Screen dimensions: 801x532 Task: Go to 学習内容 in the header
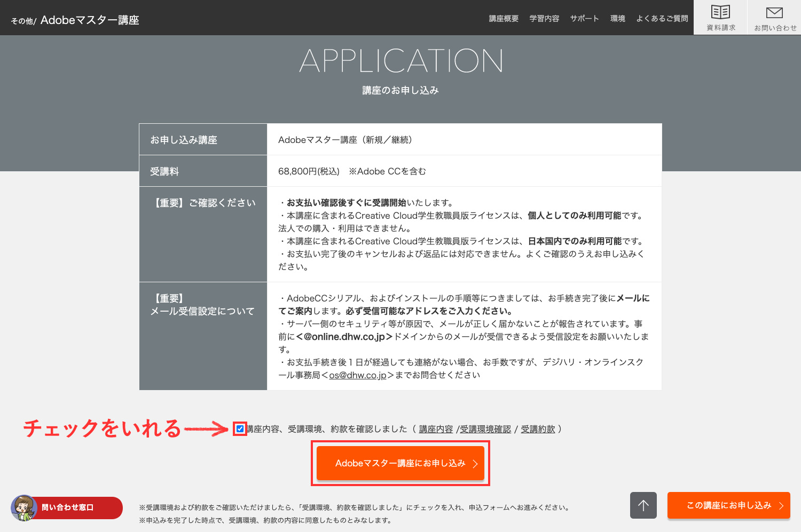tap(544, 19)
